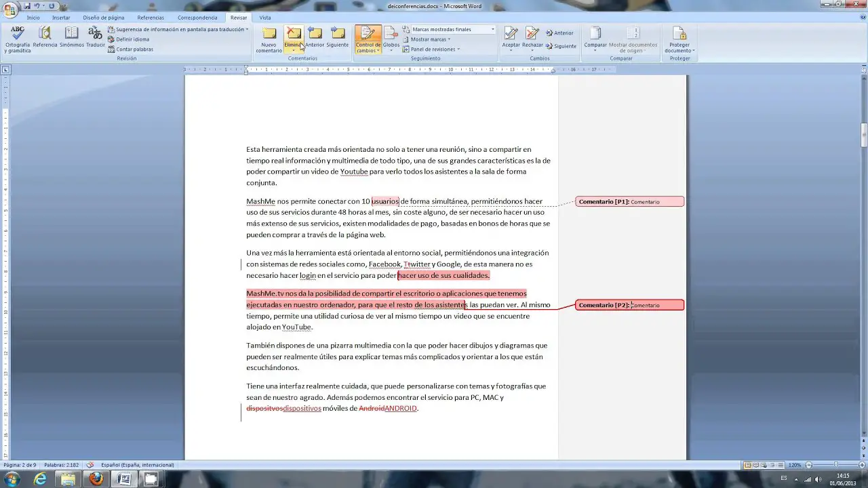This screenshot has height=488, width=868.
Task: Click proofing errors status bar icon
Action: (90, 465)
